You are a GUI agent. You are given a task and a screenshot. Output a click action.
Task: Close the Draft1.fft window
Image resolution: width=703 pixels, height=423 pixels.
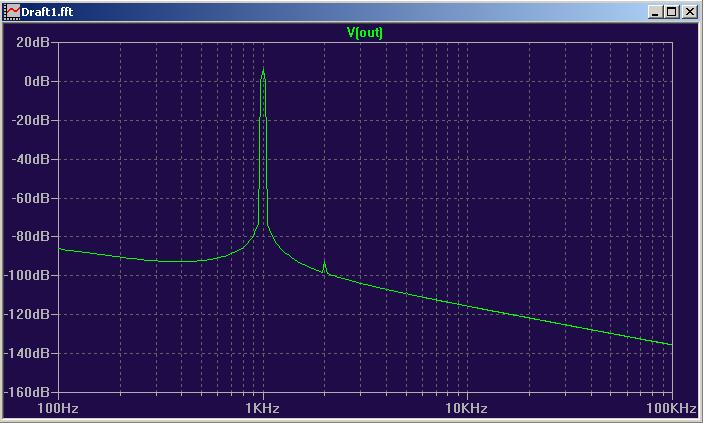click(689, 12)
